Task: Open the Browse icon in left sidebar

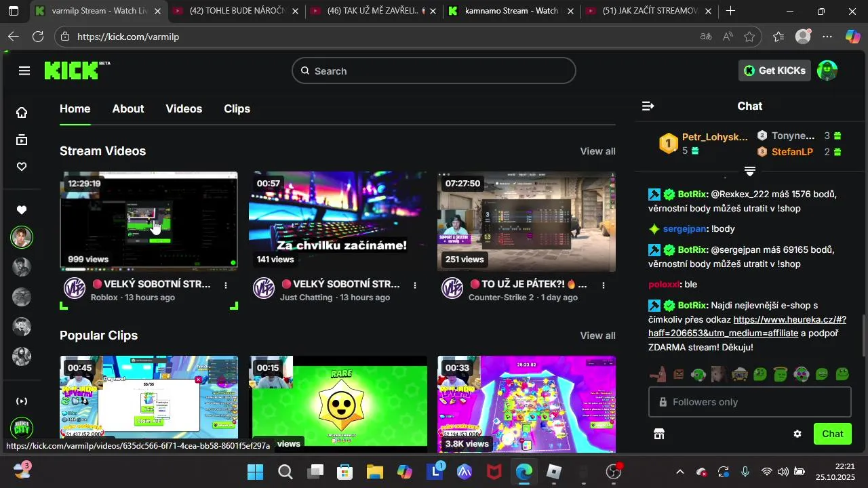Action: click(x=22, y=140)
